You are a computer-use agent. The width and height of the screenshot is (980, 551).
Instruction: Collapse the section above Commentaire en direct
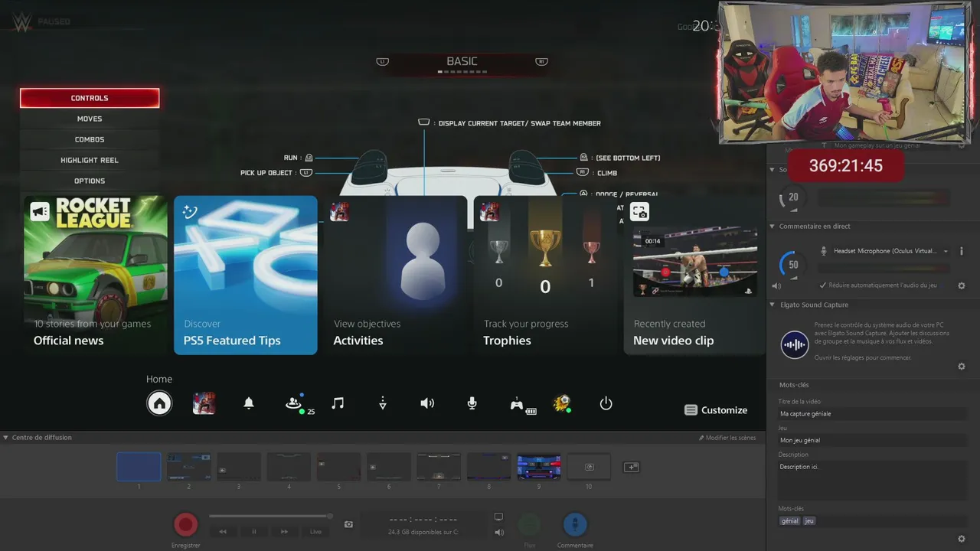tap(773, 170)
